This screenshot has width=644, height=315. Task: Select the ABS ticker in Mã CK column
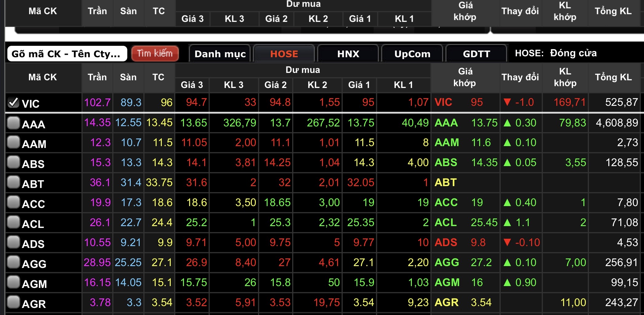(33, 164)
